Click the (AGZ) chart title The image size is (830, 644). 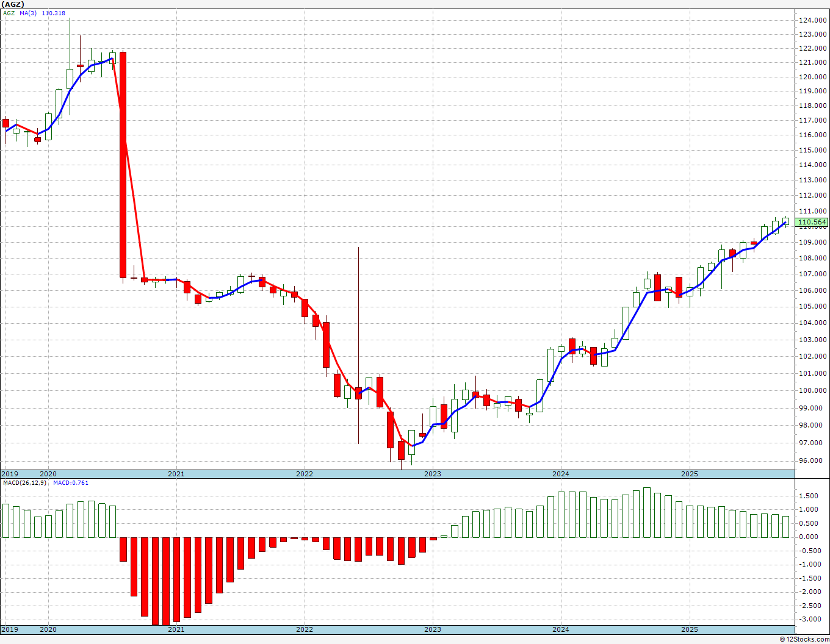click(x=13, y=4)
